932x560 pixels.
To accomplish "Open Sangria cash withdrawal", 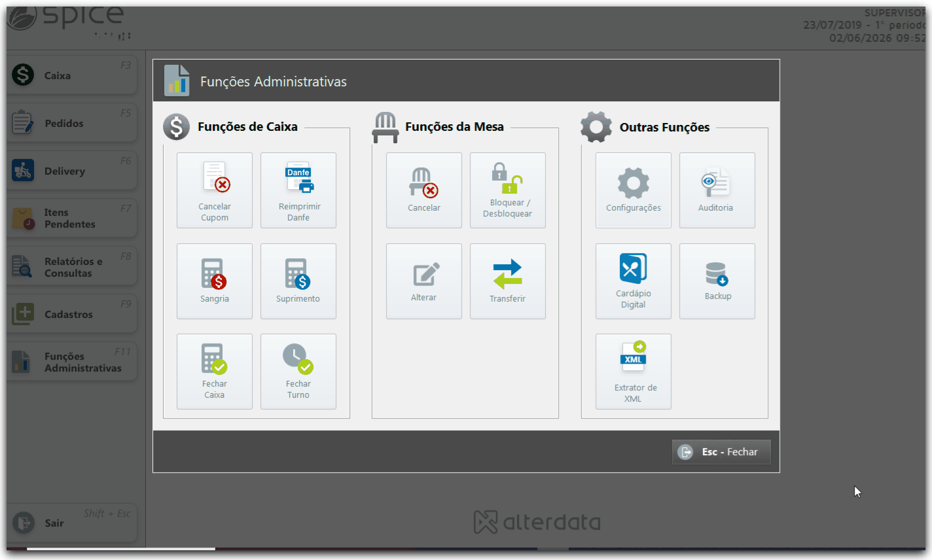I will point(215,281).
